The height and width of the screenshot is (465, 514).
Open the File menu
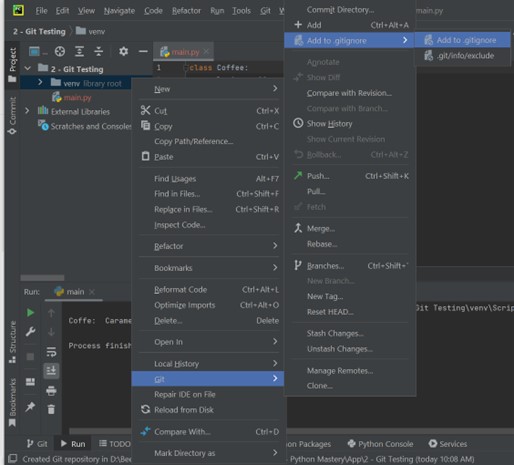pyautogui.click(x=41, y=11)
